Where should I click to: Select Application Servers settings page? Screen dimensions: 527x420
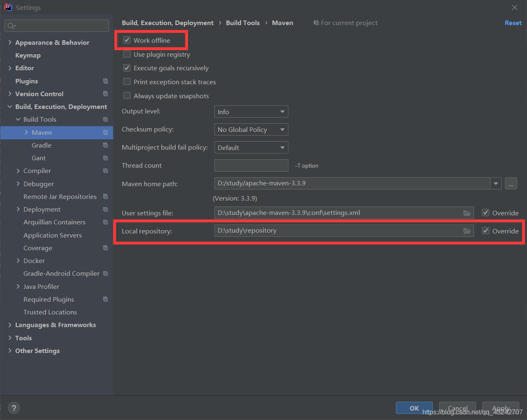click(53, 235)
